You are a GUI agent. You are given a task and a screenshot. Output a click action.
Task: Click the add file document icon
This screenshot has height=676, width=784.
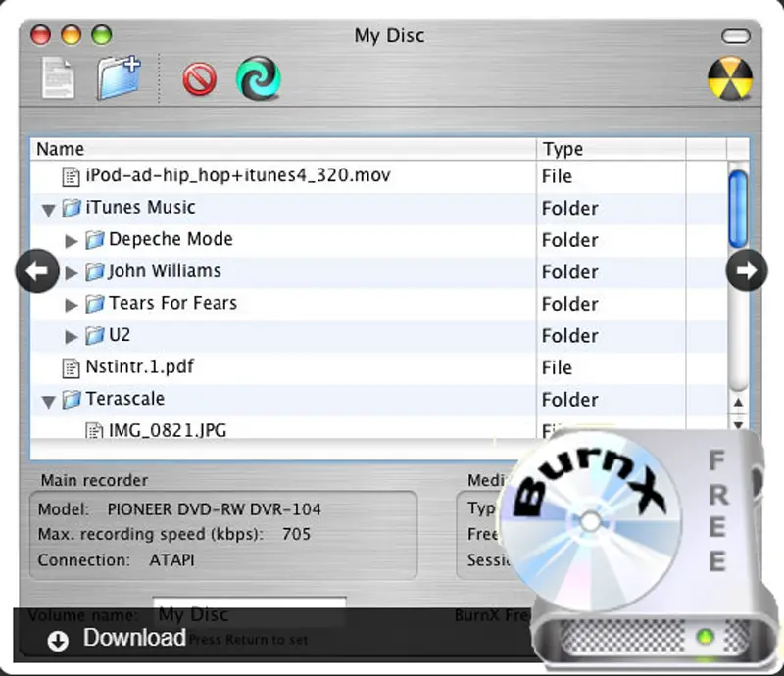(x=59, y=77)
